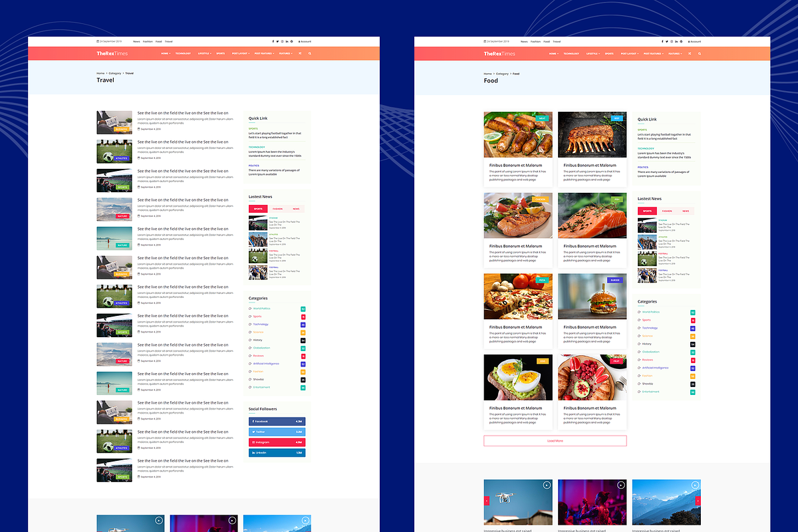The height and width of the screenshot is (532, 798).
Task: Open Globalization category on Food page
Action: coord(651,352)
